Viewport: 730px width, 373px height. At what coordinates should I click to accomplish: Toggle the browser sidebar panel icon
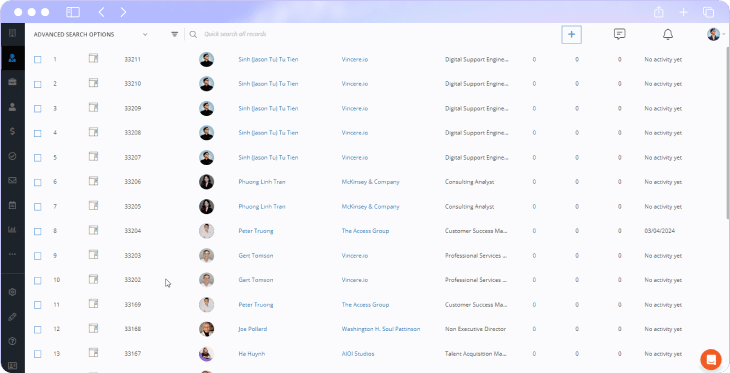73,12
